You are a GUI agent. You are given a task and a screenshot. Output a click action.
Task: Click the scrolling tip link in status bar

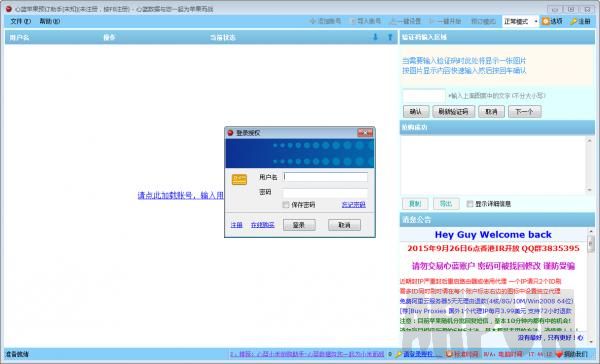[307, 354]
